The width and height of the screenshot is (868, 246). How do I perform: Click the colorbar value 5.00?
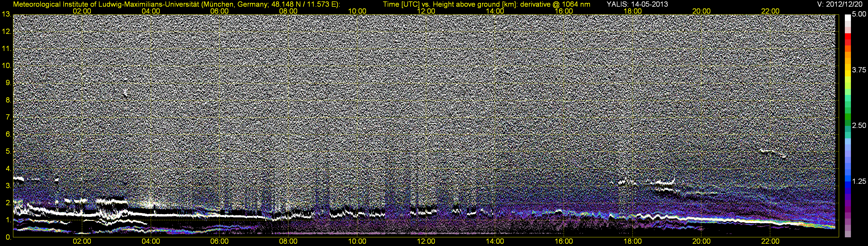coord(859,14)
